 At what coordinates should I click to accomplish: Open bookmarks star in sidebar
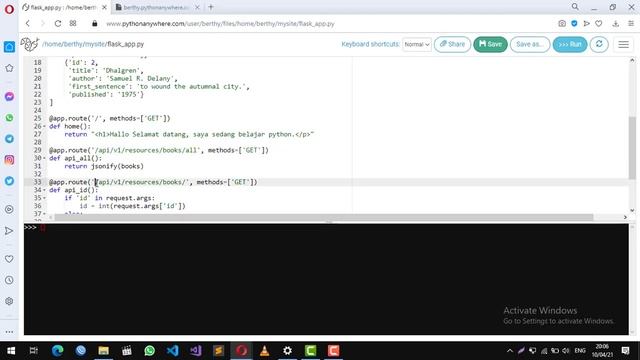coord(9,68)
